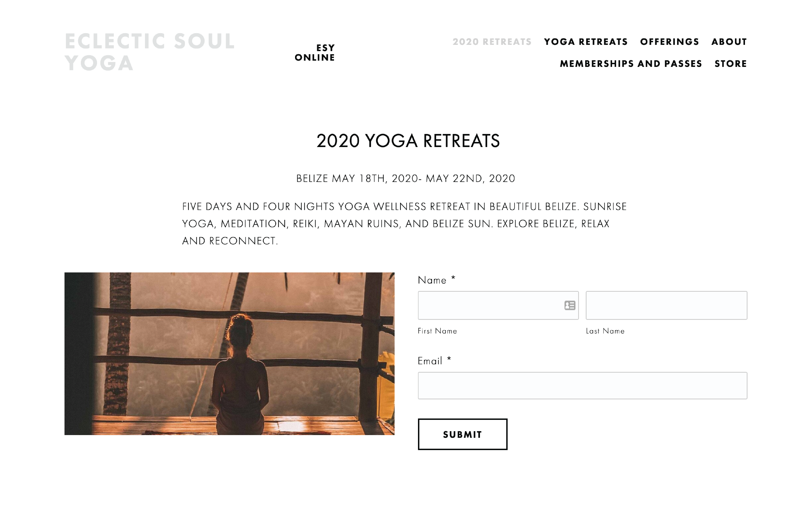Click the Eclectic Soul Yoga site logo
812x508 pixels.
(150, 52)
